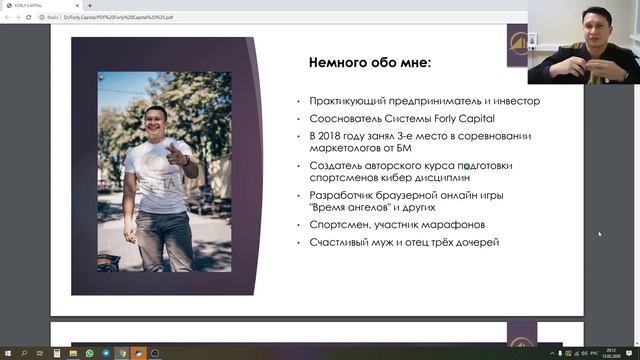Screen dimensions: 640x360
Task: Click "Спортсмен, участник марафонов" bullet
Action: pos(397,224)
